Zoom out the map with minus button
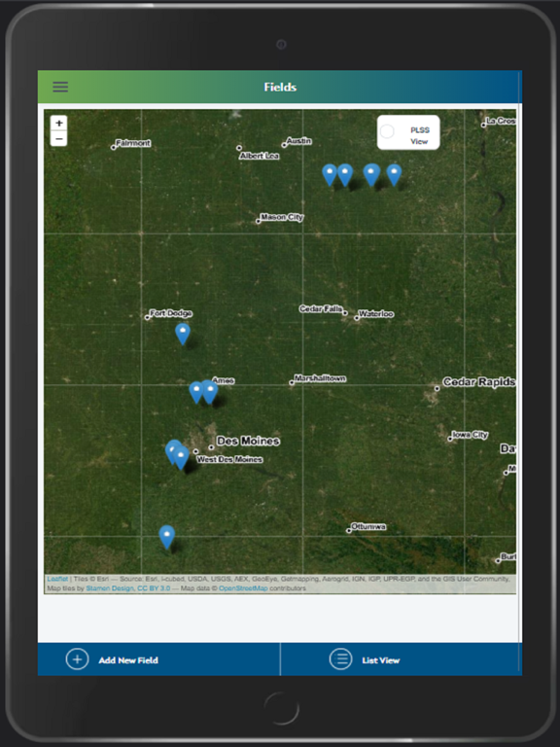The image size is (560, 747). [58, 139]
